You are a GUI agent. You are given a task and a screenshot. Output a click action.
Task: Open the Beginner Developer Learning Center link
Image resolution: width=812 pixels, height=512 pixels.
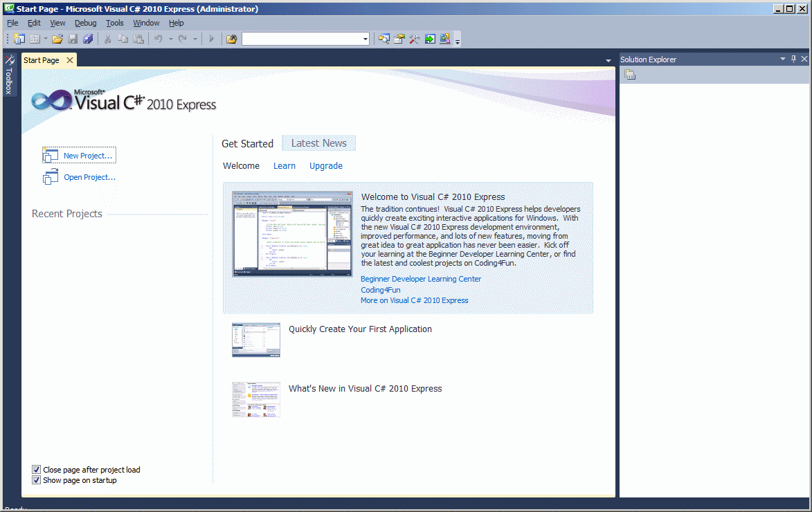coord(420,279)
